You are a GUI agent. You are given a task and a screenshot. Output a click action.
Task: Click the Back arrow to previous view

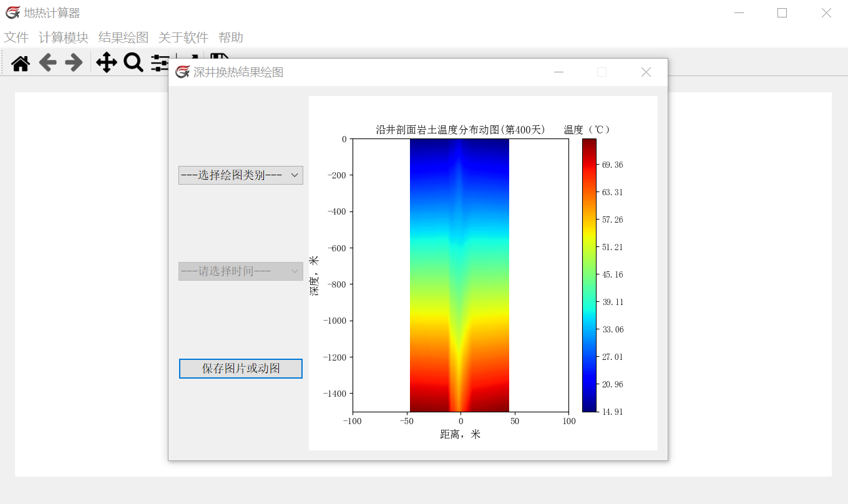(x=47, y=63)
